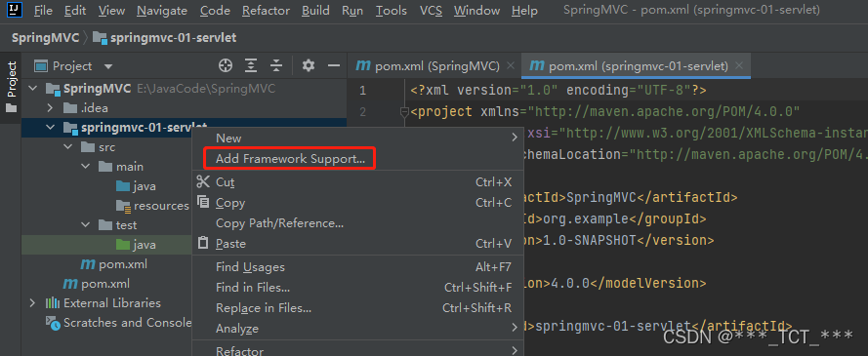Click the org.example groupId text in editor

(x=585, y=218)
